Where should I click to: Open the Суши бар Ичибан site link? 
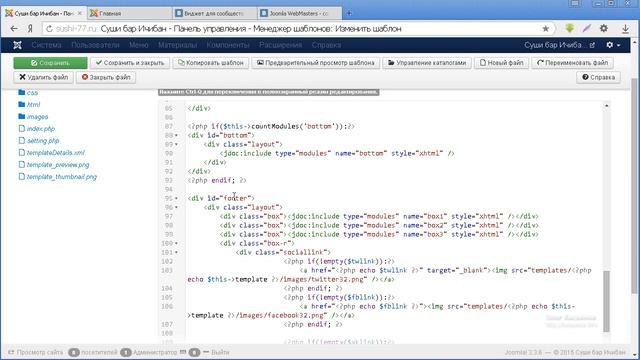(x=559, y=45)
